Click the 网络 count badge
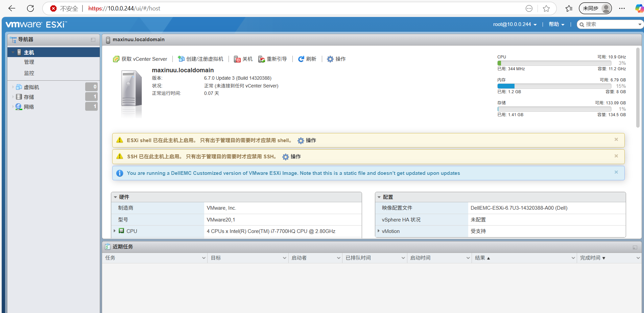The width and height of the screenshot is (644, 313). pos(91,106)
